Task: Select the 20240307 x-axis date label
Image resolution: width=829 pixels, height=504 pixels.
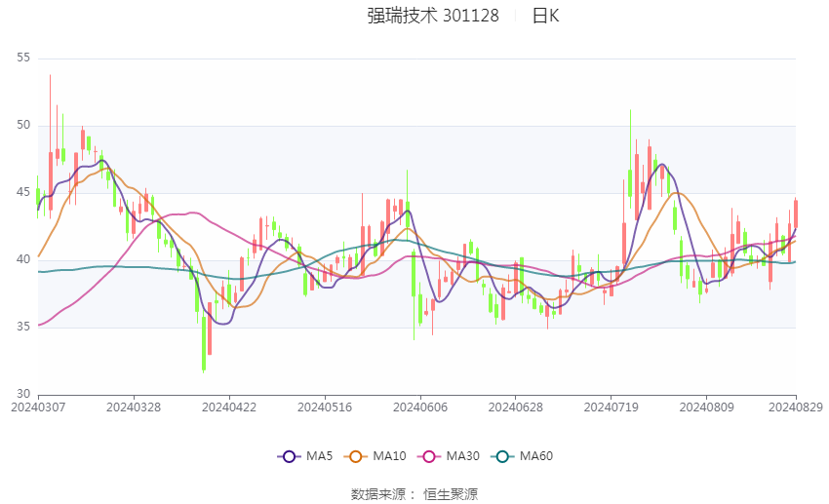Action: coord(39,407)
